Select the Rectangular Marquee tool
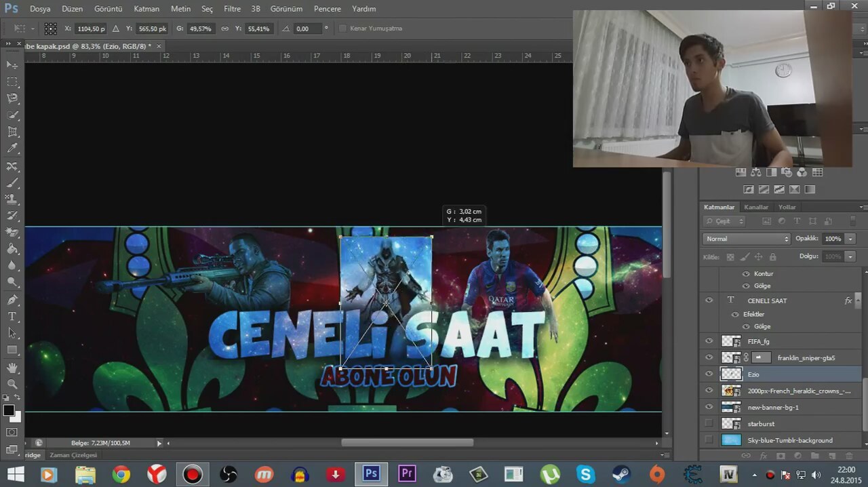The height and width of the screenshot is (487, 868). [12, 81]
